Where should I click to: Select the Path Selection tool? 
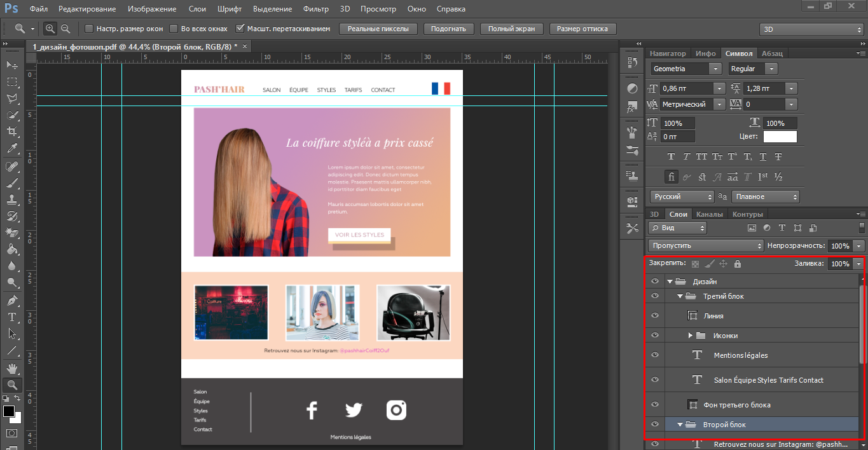click(x=11, y=333)
